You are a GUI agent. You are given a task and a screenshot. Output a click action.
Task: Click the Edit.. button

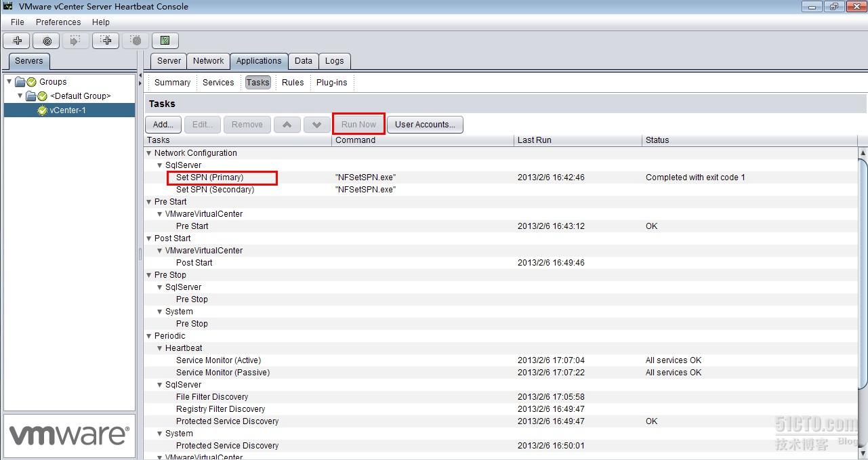click(x=203, y=125)
